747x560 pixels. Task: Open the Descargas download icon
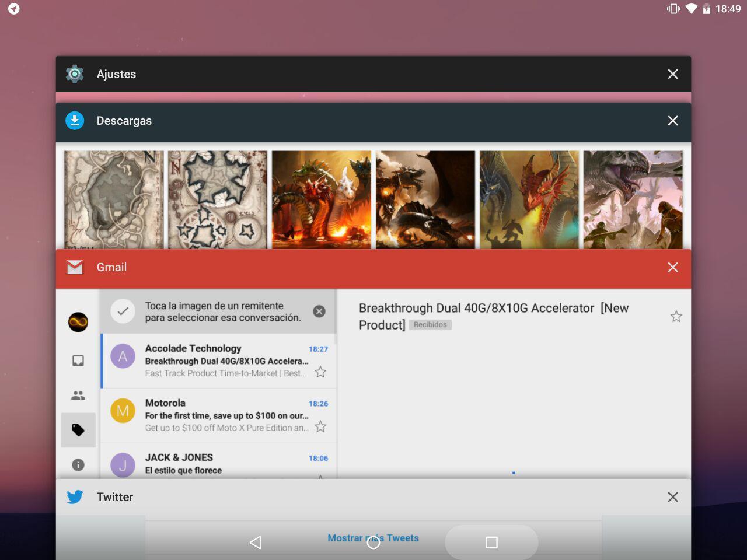(x=75, y=121)
